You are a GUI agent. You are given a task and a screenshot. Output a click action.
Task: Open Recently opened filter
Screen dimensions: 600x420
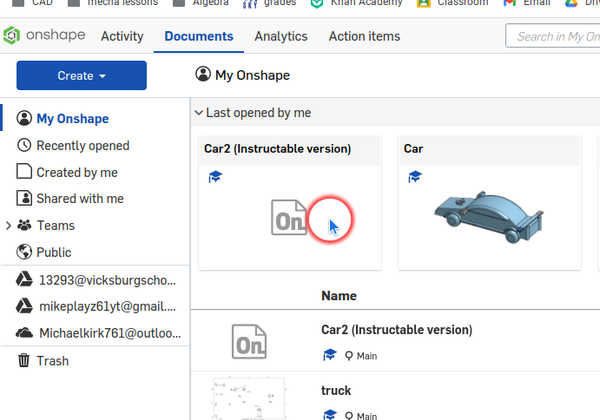click(x=83, y=146)
